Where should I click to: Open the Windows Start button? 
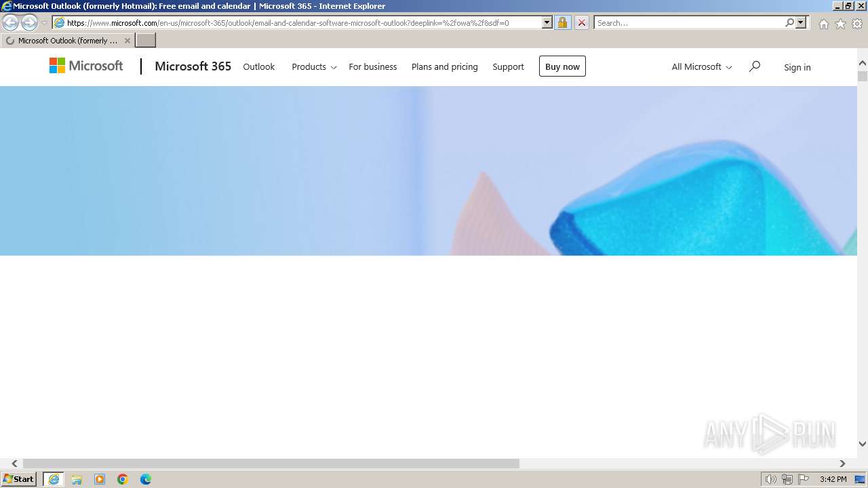pos(18,479)
